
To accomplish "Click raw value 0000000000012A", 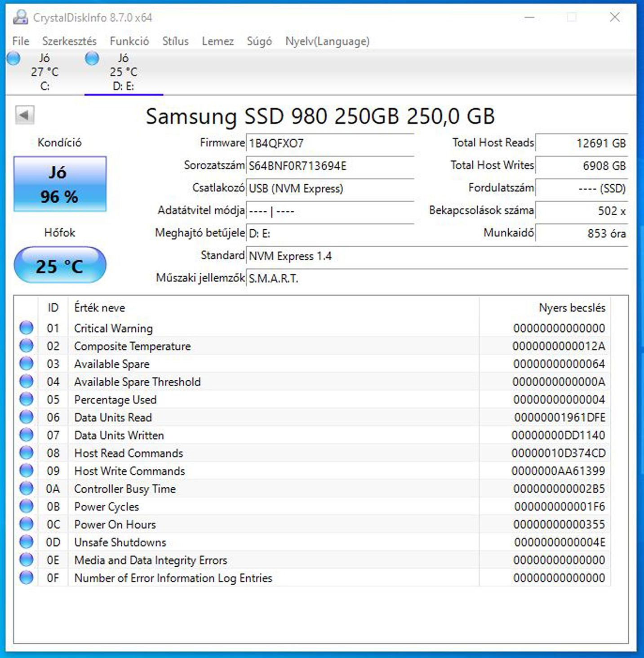I will (559, 346).
